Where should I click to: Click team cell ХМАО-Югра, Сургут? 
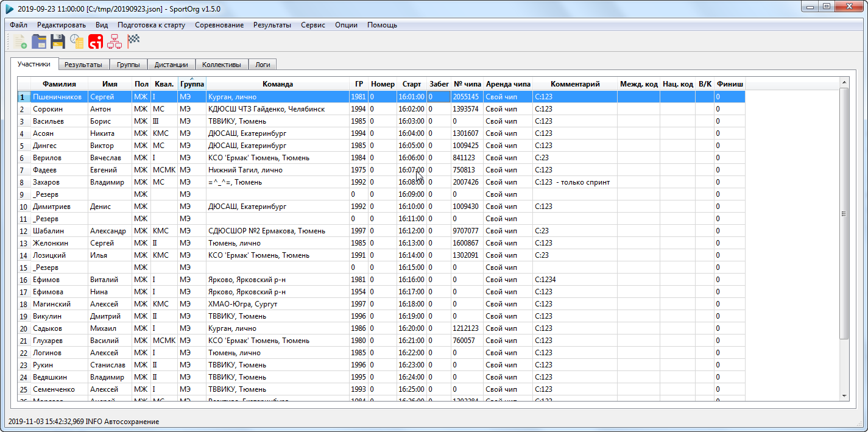277,304
